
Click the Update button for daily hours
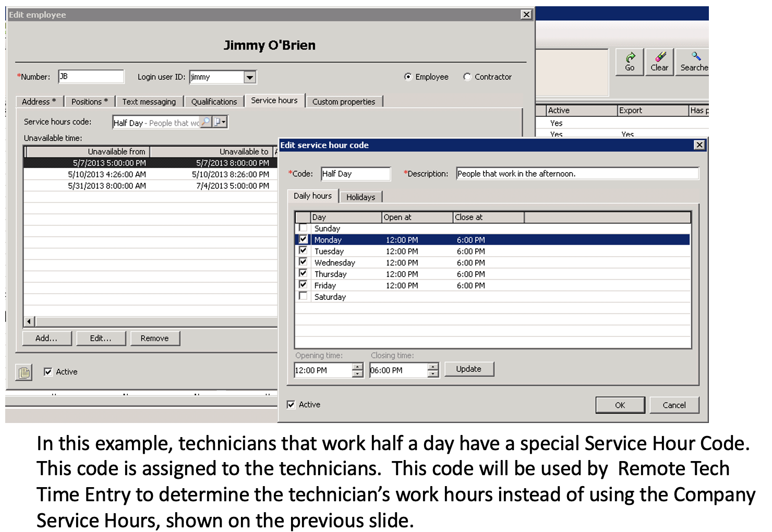468,369
